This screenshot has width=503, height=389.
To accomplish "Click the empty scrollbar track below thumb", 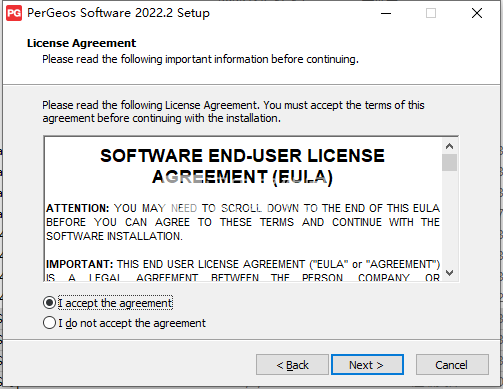I will [449, 218].
